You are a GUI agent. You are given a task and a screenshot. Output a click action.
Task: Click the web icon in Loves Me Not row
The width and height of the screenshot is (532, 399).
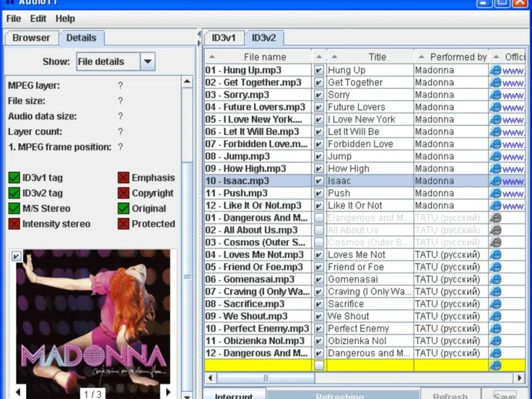(x=495, y=255)
